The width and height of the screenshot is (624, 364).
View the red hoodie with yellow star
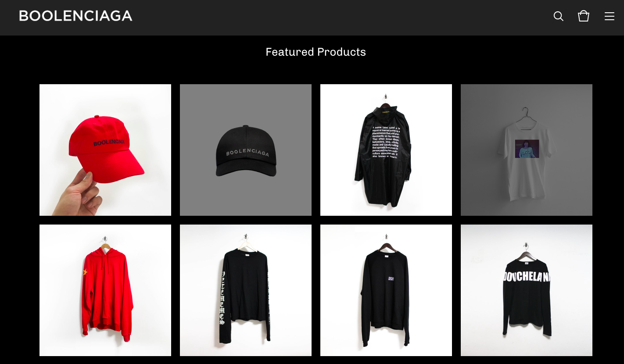(105, 290)
